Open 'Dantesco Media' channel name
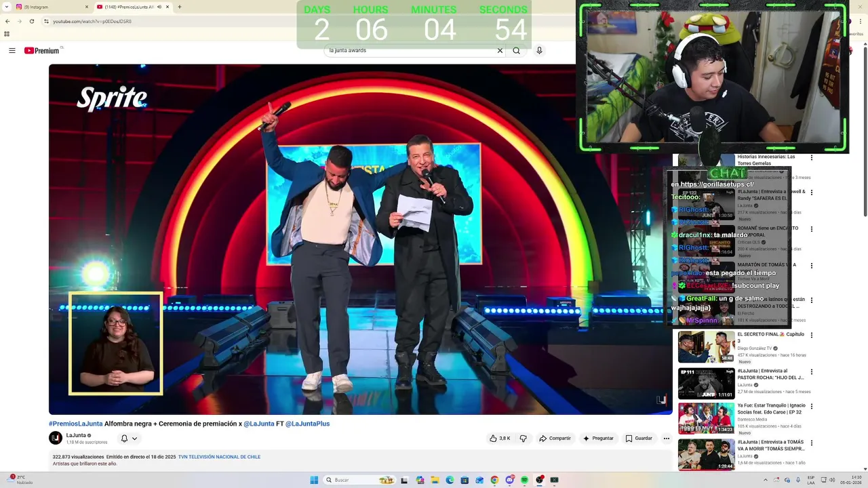The width and height of the screenshot is (868, 488). pos(753,419)
